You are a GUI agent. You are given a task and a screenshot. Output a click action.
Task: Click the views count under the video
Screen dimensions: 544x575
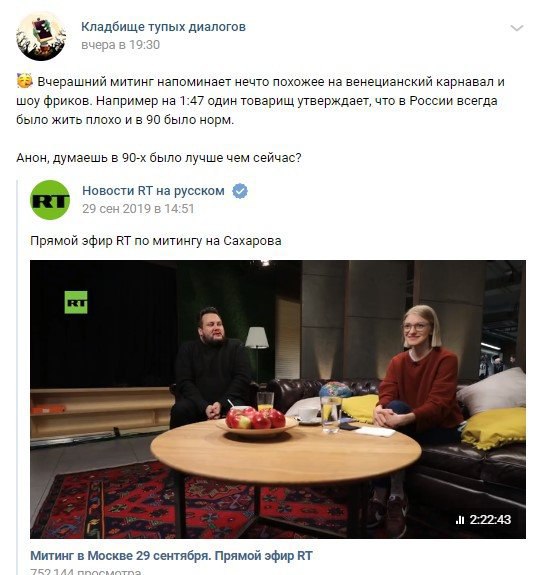click(86, 571)
